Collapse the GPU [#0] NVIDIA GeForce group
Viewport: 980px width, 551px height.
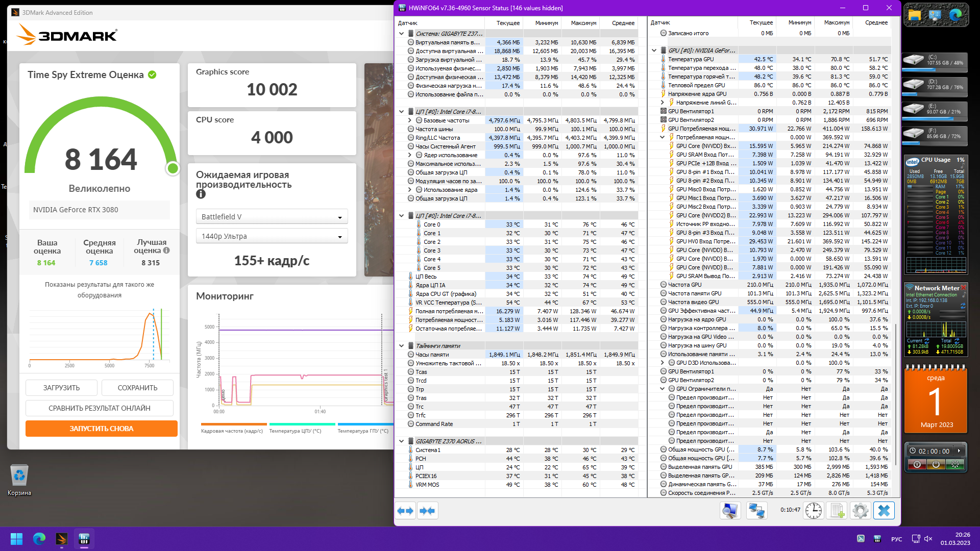(x=654, y=51)
